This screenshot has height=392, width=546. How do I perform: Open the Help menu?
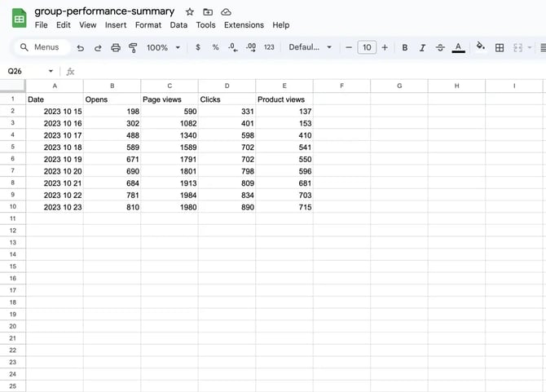click(x=280, y=25)
